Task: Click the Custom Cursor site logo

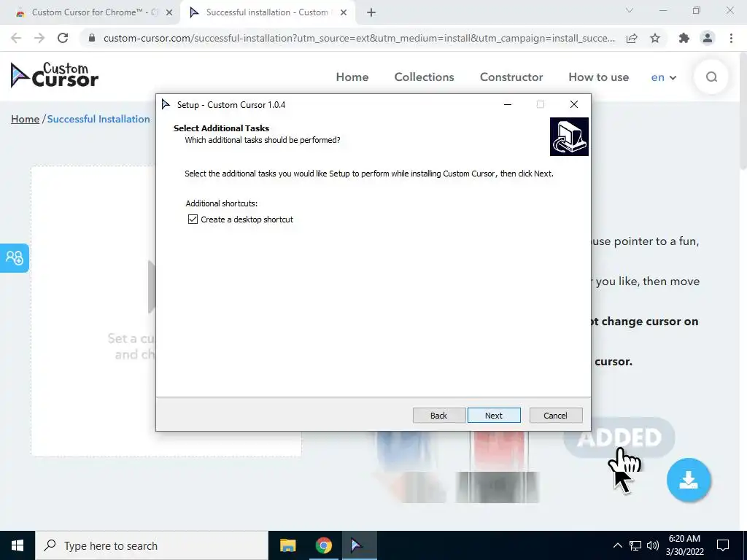Action: pos(54,75)
